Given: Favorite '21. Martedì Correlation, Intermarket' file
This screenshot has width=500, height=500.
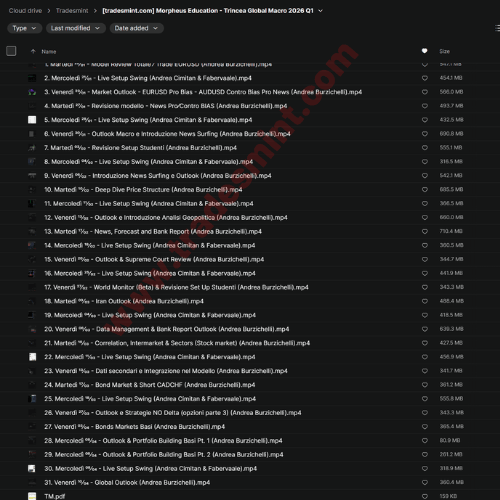Looking at the screenshot, I should pyautogui.click(x=425, y=343).
